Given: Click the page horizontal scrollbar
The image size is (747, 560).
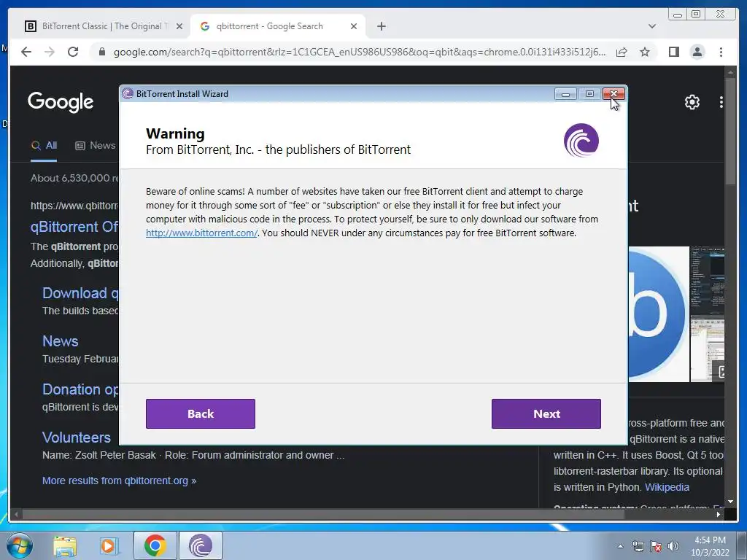Looking at the screenshot, I should 324,514.
